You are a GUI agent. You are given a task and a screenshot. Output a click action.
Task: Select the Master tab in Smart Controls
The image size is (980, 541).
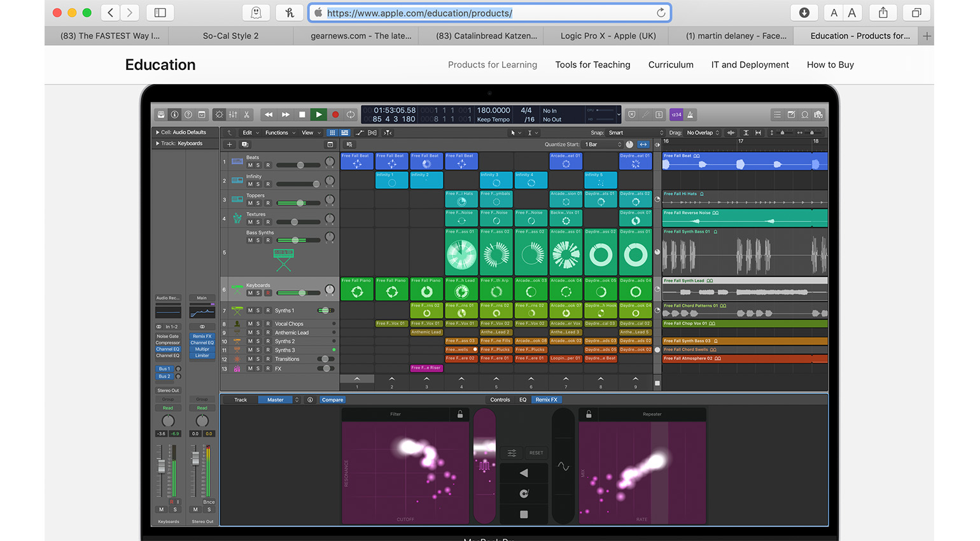click(276, 400)
